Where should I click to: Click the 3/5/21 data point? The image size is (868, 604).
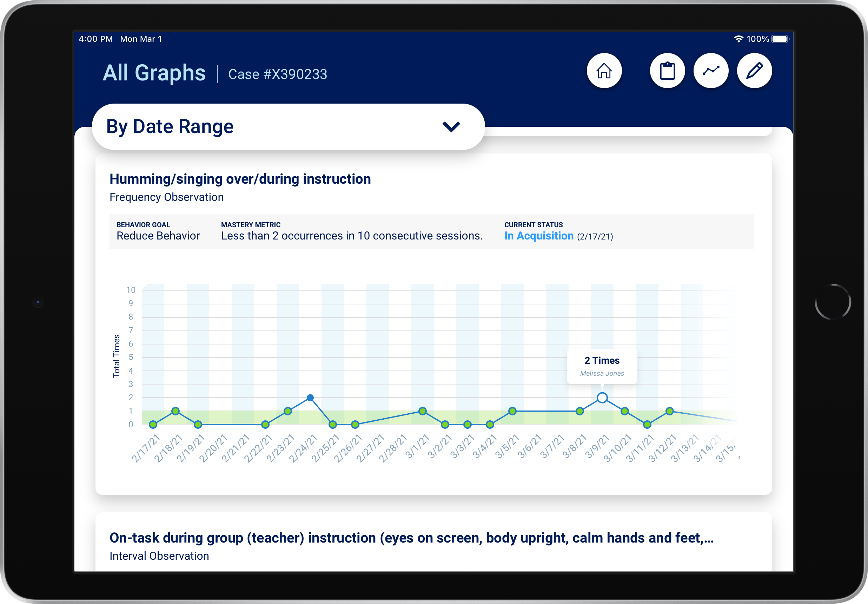tap(512, 411)
